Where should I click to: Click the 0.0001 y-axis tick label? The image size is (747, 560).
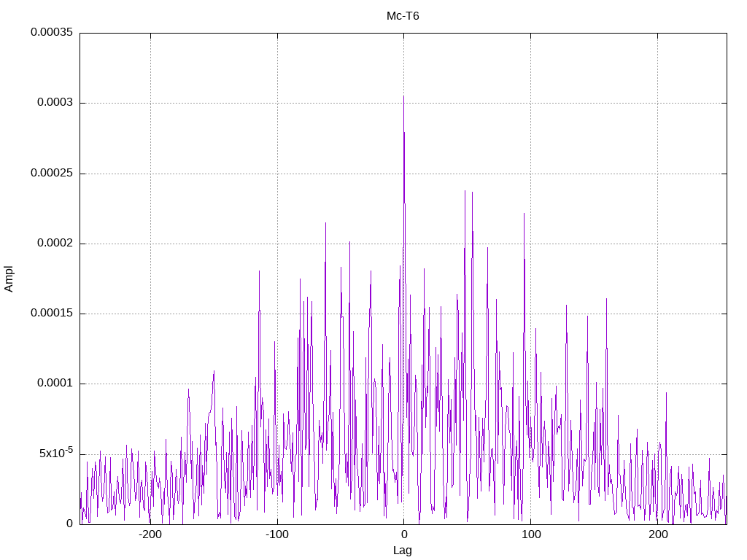pos(55,383)
